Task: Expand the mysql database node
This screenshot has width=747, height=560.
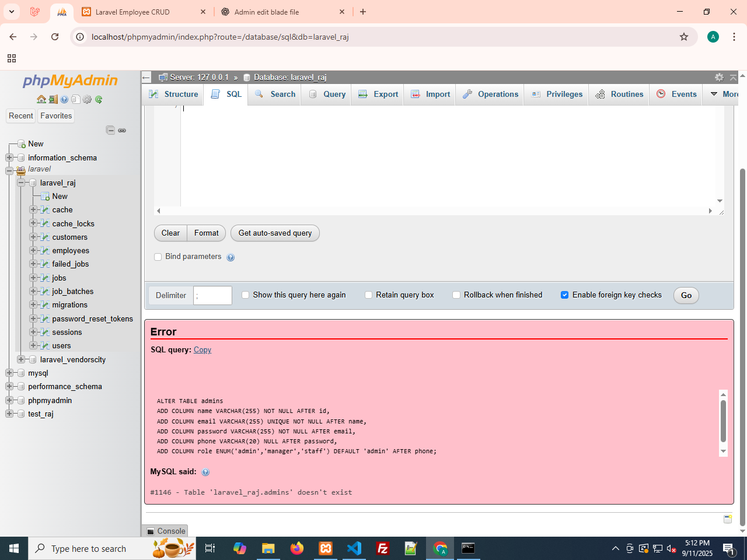Action: coord(9,373)
